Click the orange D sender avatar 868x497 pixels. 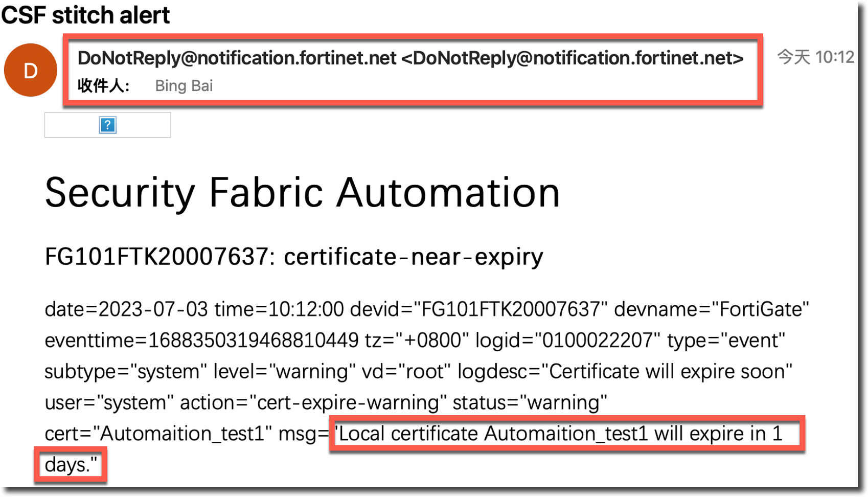pyautogui.click(x=30, y=70)
